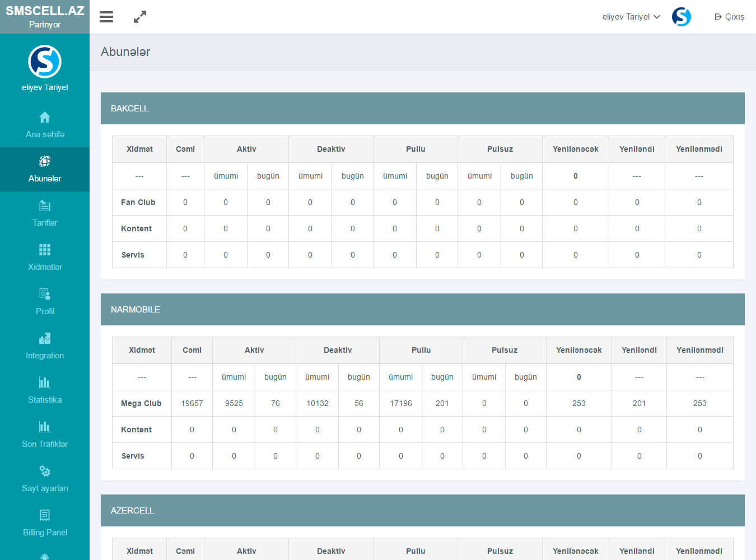The image size is (756, 560).
Task: Open the Statistika chart icon
Action: pos(45,383)
